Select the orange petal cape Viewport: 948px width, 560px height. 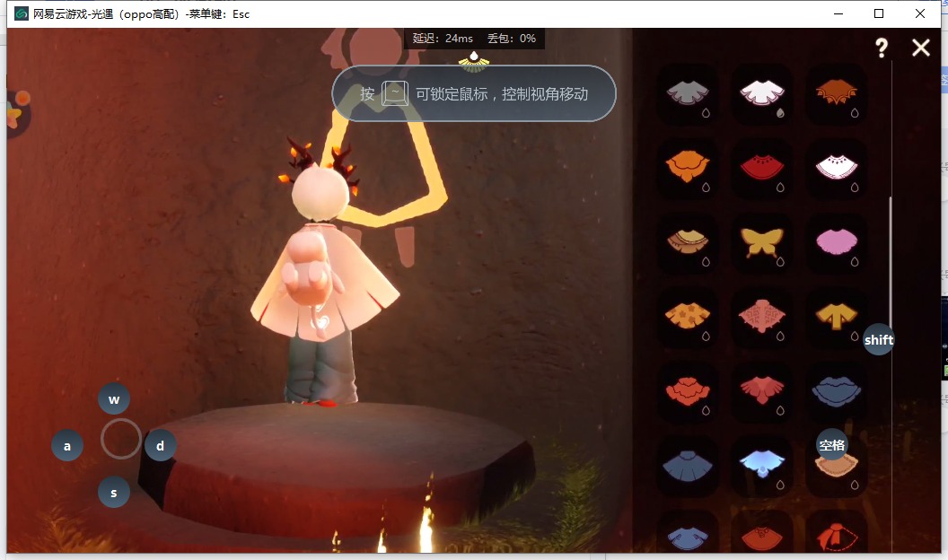(688, 166)
